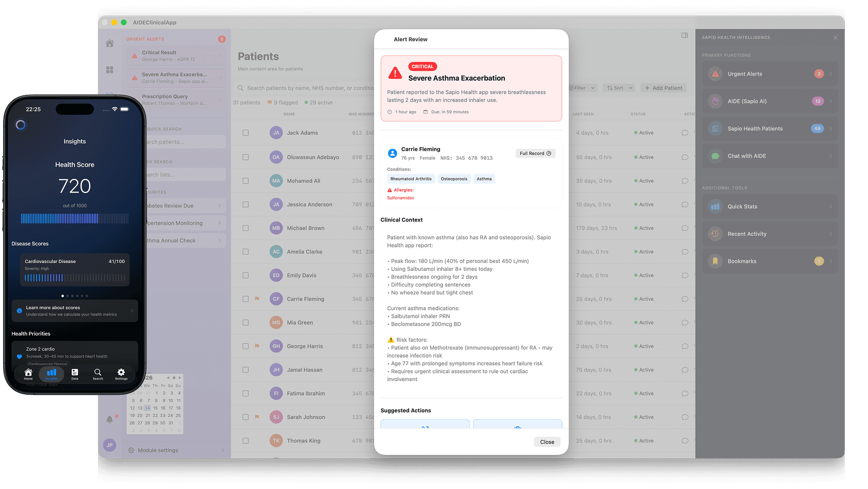Click the Bookmarks ribbon icon
The image size is (868, 489).
(715, 261)
